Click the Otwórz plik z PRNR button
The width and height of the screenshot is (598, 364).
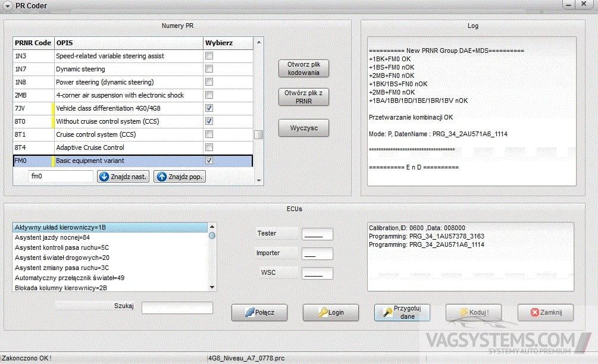point(303,97)
